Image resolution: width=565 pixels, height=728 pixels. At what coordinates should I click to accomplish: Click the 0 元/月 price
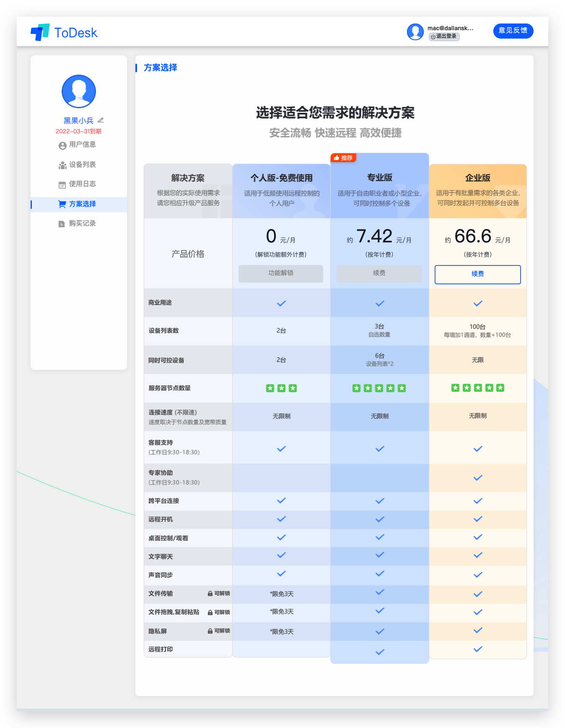(281, 237)
